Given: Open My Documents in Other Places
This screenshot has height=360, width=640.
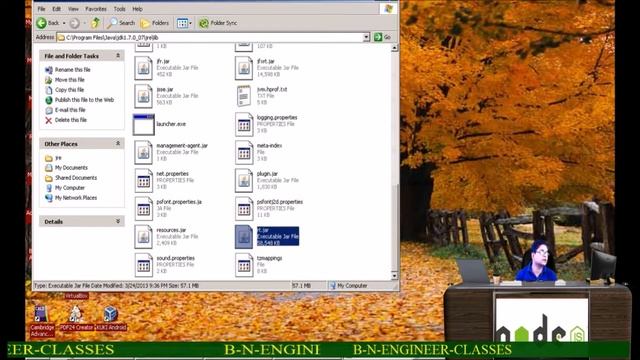Looking at the screenshot, I should [x=71, y=168].
